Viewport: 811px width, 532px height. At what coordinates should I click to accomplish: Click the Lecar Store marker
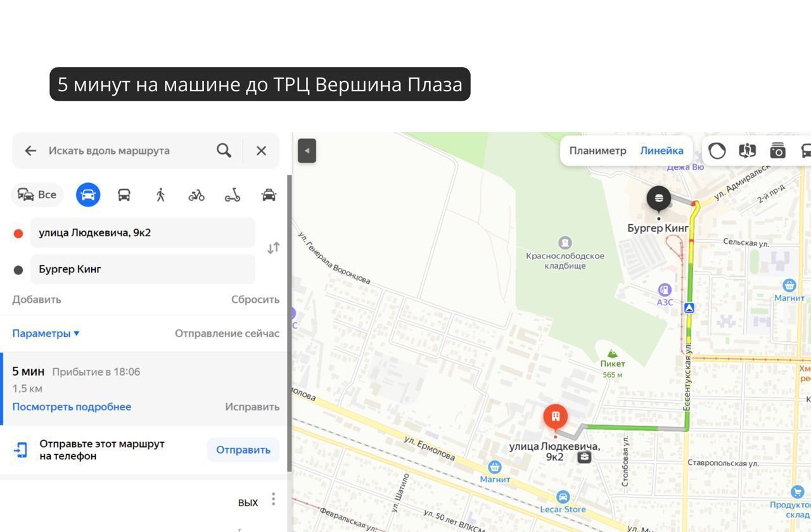(x=563, y=497)
